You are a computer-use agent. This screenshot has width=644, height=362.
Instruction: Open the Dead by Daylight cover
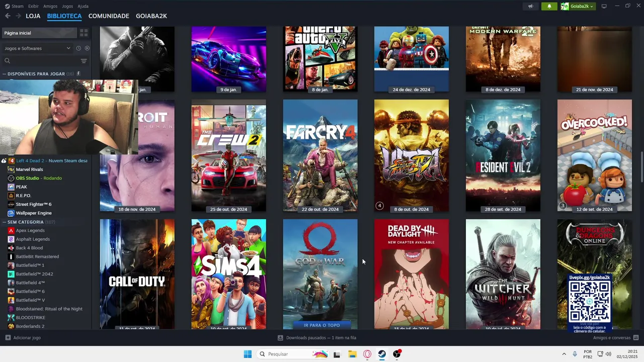coord(412,274)
